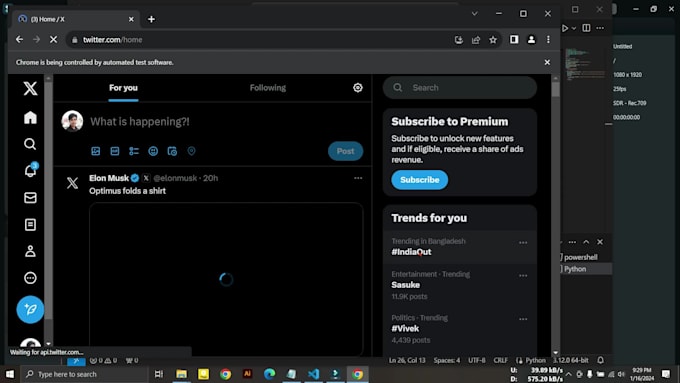Open Visual Studio Code from taskbar
Image resolution: width=680 pixels, height=383 pixels.
pyautogui.click(x=313, y=374)
